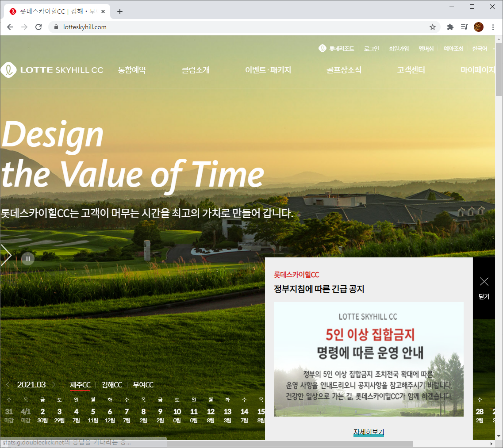Viewport: 503px width, 448px height.
Task: Click the slideshow next arrow on the left edge
Action: [6, 255]
